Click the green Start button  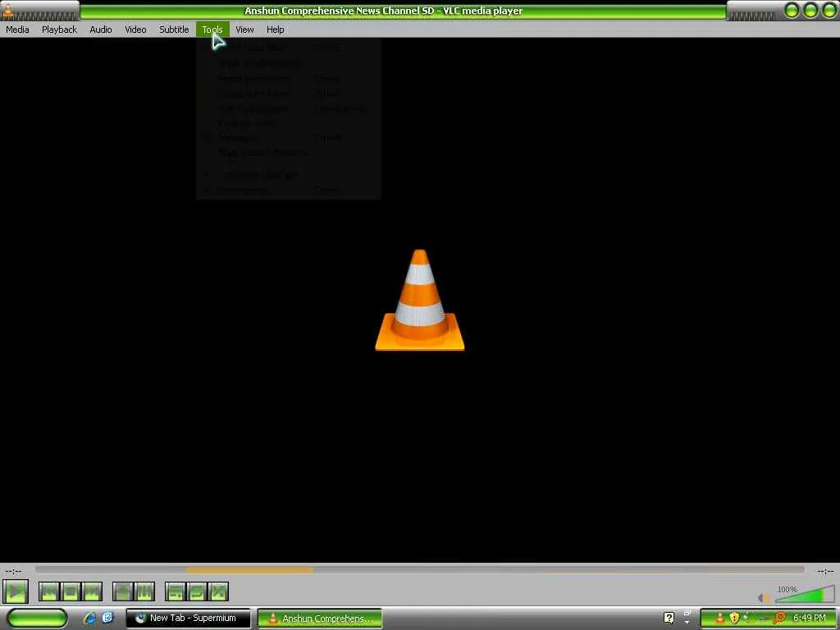click(37, 618)
